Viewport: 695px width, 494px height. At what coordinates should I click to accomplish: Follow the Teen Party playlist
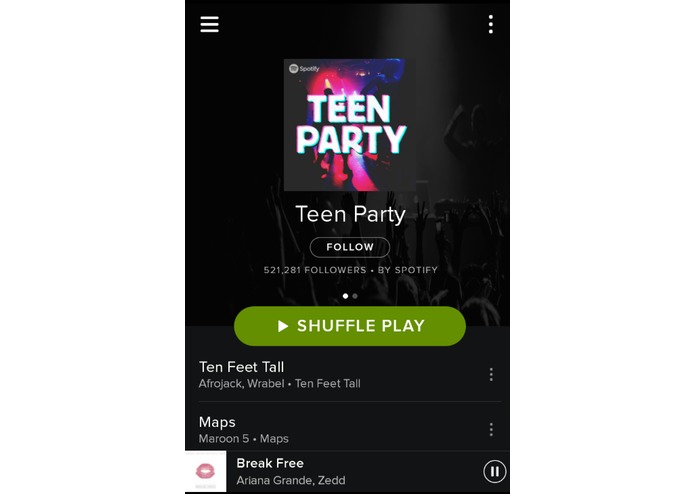(350, 247)
